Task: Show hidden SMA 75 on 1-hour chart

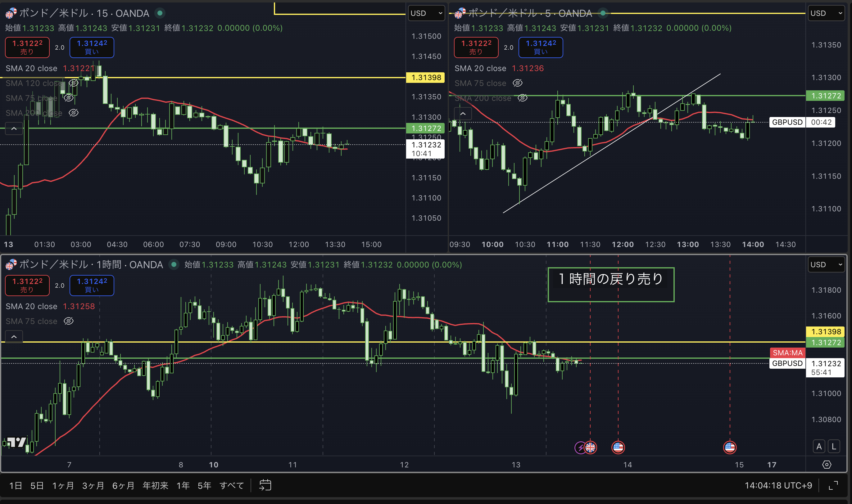Action: click(69, 321)
